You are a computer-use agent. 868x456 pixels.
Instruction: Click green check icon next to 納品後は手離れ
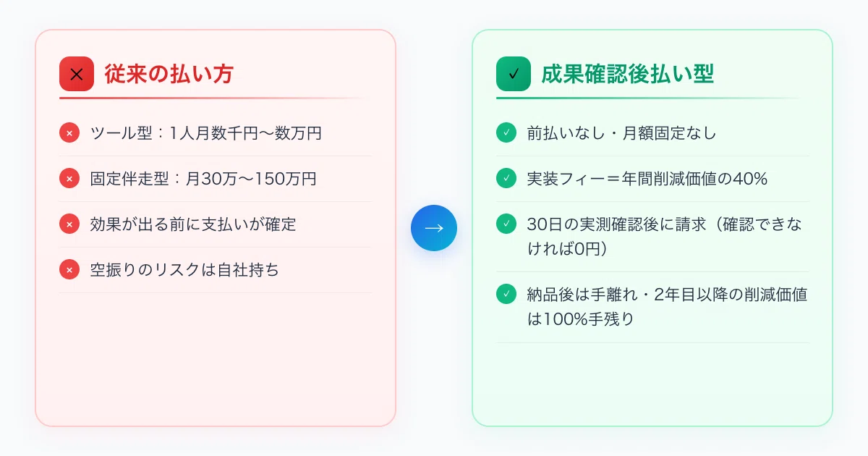pos(506,294)
